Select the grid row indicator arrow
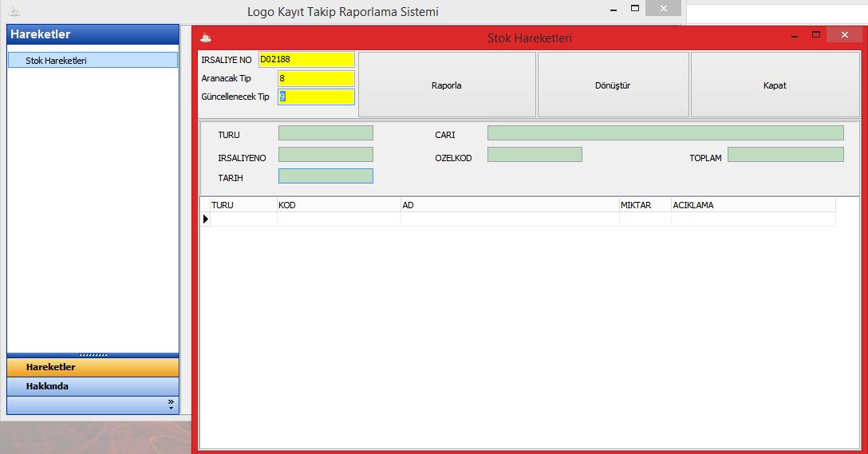The width and height of the screenshot is (868, 454). pyautogui.click(x=205, y=219)
